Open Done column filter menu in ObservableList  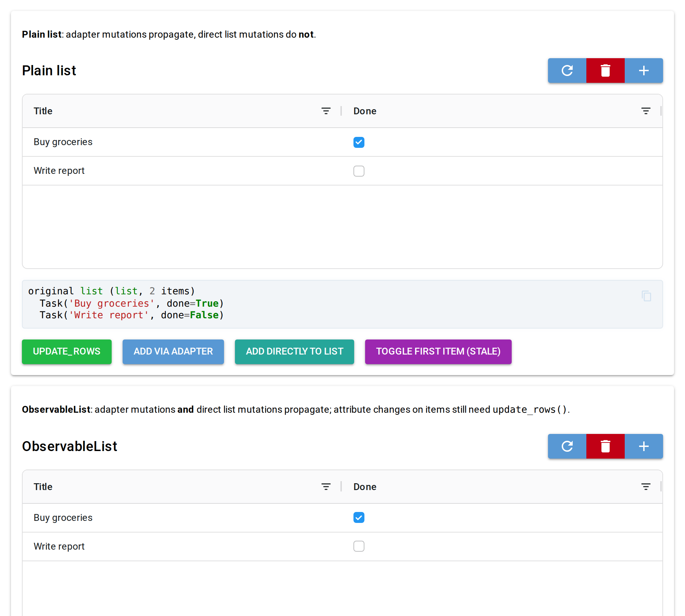646,487
